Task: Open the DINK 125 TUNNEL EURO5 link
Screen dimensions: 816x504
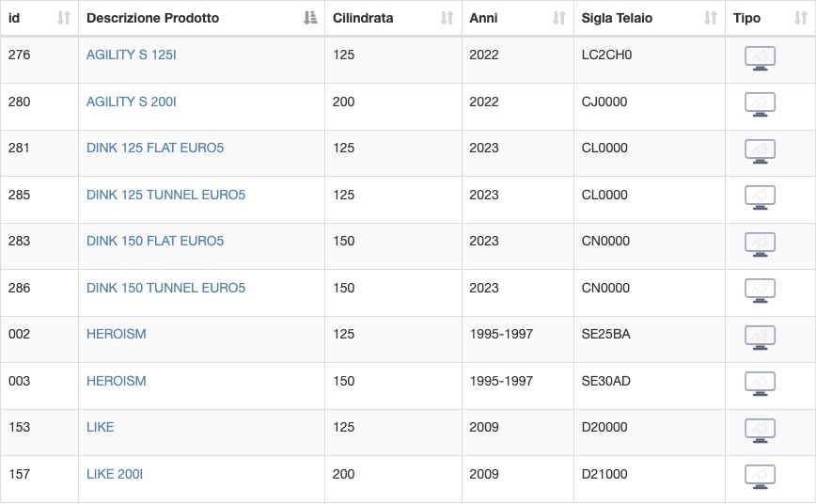Action: click(x=165, y=195)
